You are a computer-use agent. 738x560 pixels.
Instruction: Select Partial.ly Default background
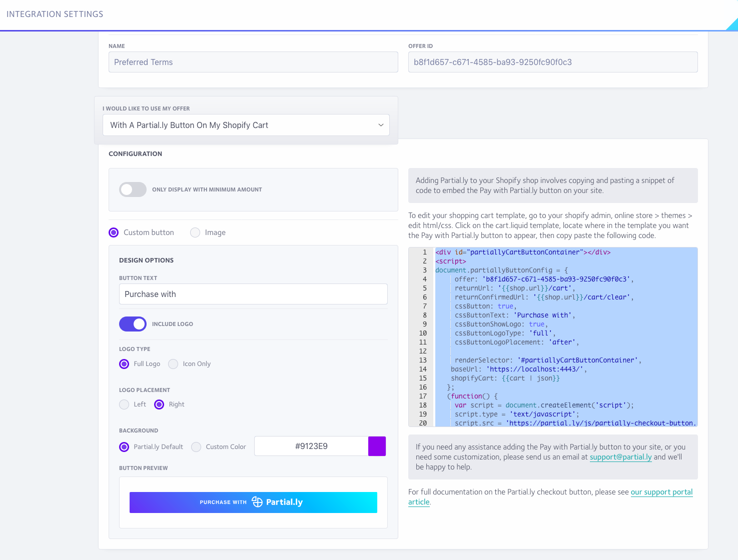coord(124,447)
